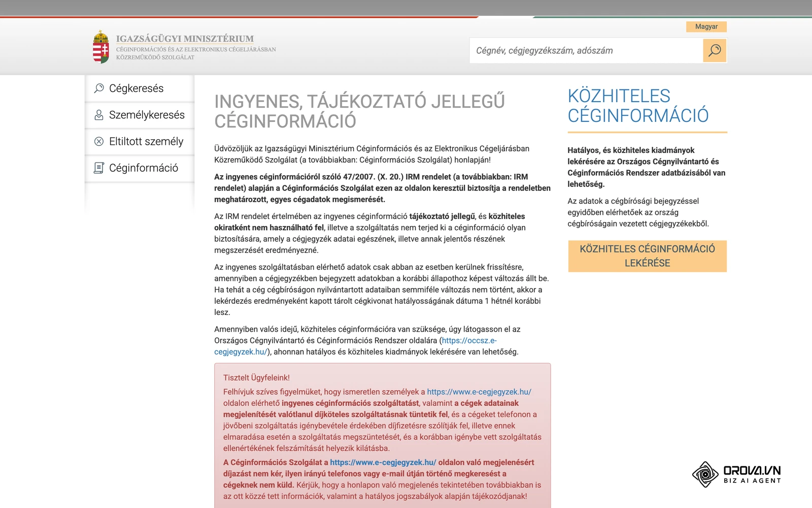This screenshot has height=508, width=812.
Task: Switch language with the Magyar button
Action: (706, 26)
